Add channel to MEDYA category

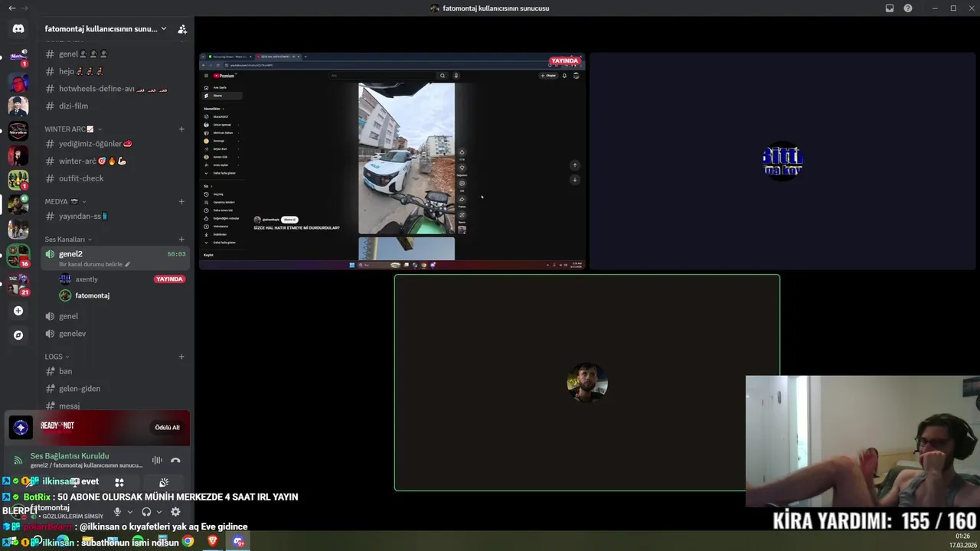click(x=181, y=202)
